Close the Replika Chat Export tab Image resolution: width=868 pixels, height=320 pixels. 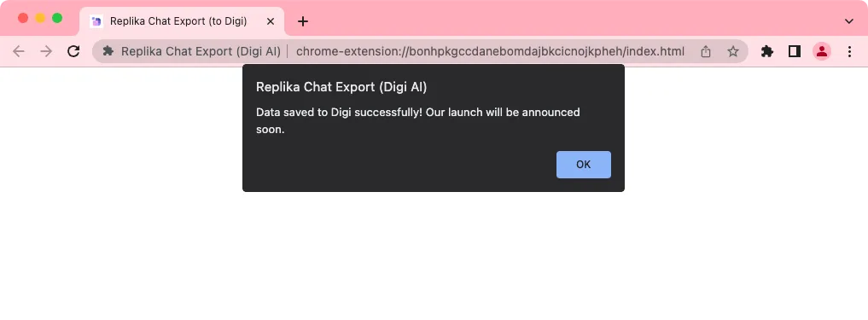point(271,21)
